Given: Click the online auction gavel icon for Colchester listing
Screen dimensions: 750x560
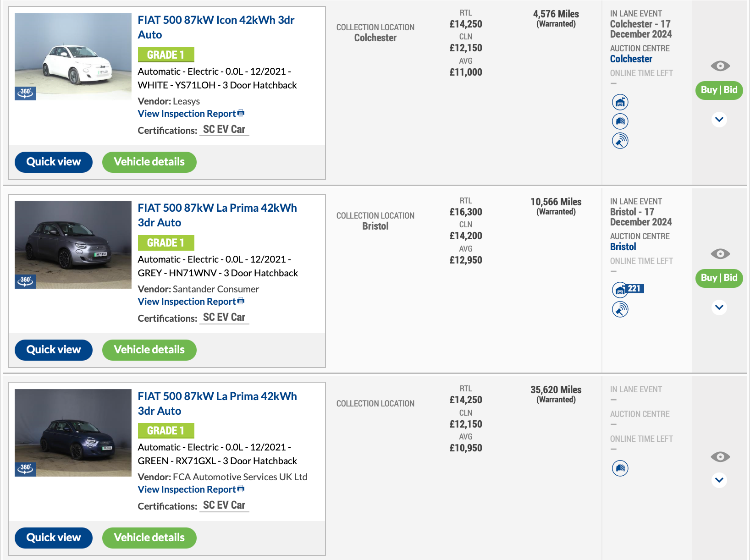Looking at the screenshot, I should (x=620, y=141).
